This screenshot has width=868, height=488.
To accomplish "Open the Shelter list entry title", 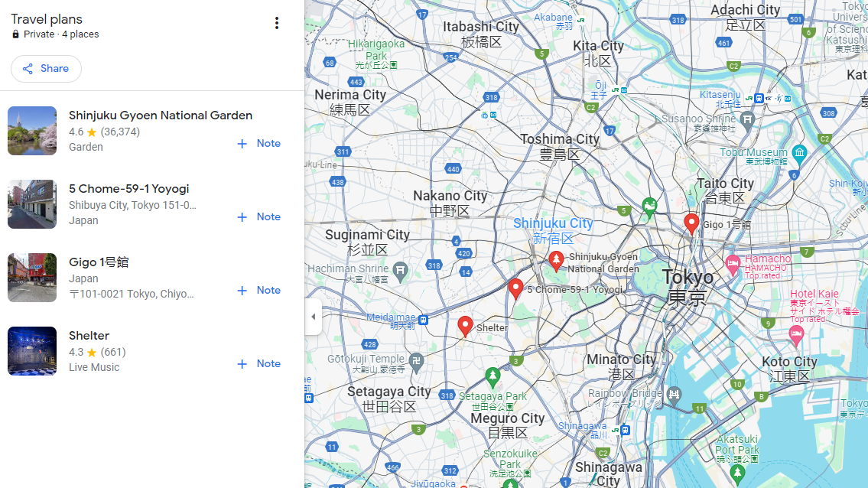I will click(x=89, y=336).
